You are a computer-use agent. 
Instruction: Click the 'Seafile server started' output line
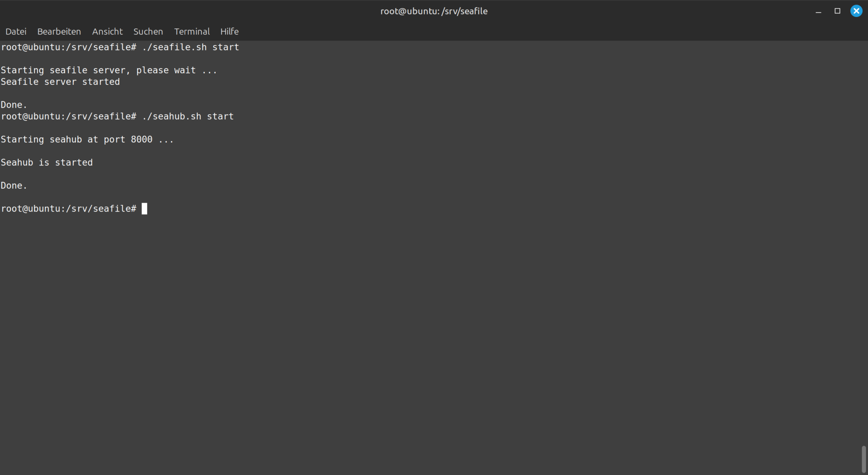click(60, 82)
